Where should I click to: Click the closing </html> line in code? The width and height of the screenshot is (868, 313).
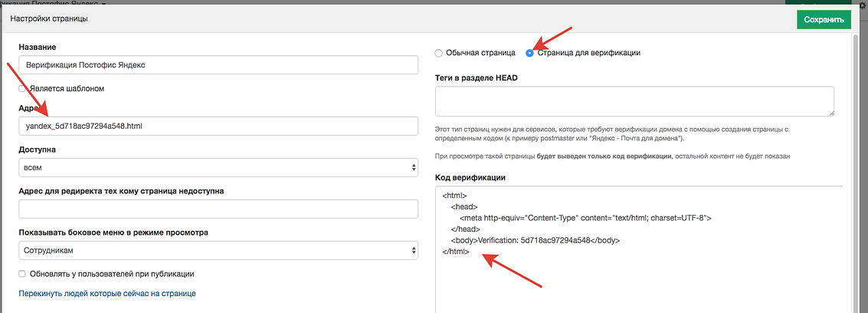pos(456,252)
